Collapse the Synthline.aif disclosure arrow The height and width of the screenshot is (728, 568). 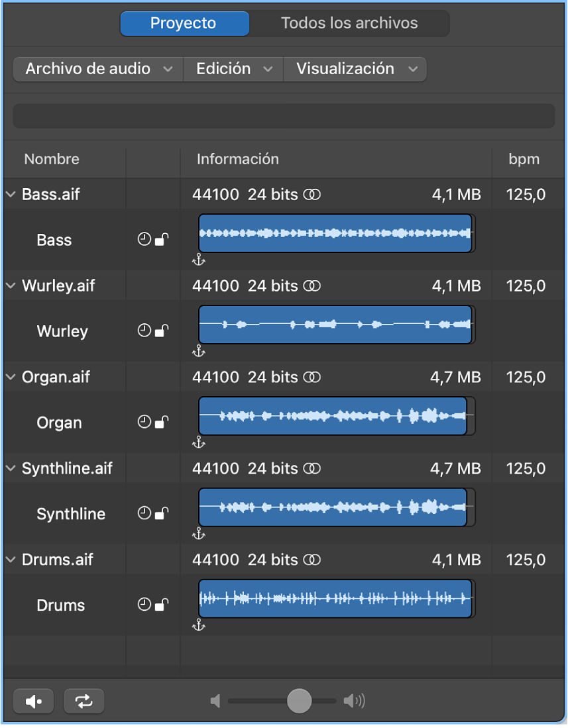[x=11, y=469]
